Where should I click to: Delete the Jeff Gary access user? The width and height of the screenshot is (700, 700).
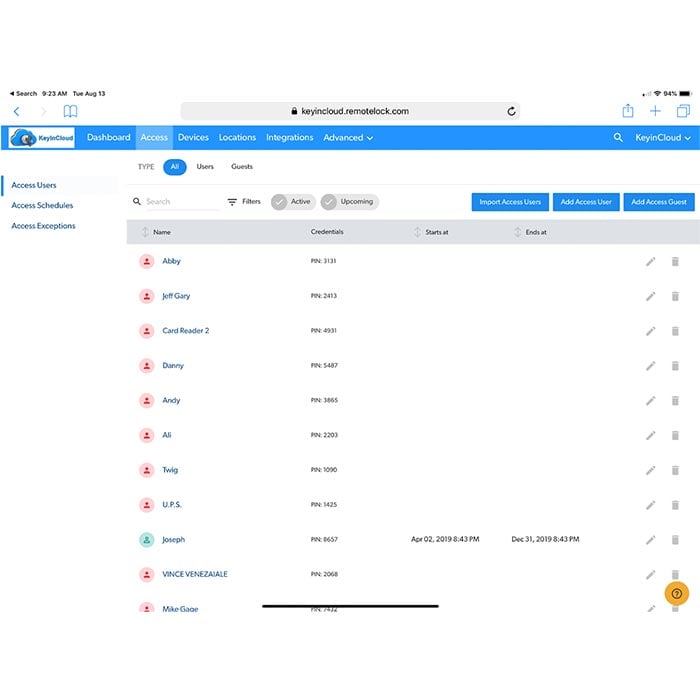675,296
